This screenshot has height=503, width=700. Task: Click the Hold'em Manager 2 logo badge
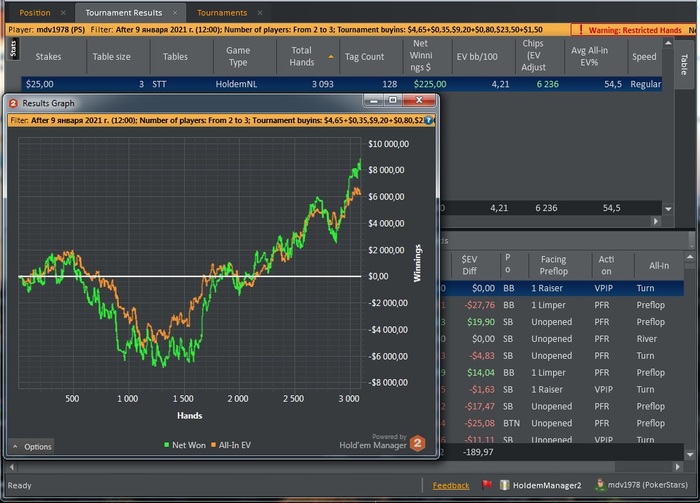coord(417,443)
